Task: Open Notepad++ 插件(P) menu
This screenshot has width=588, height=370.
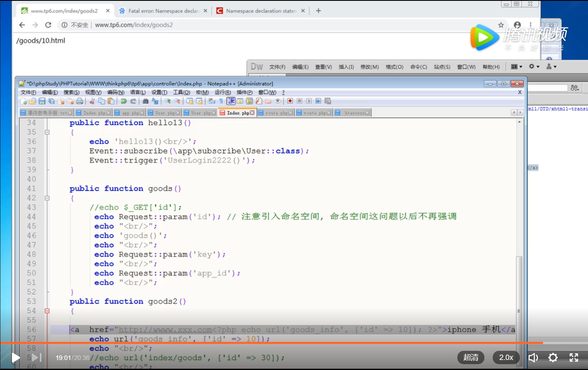Action: pyautogui.click(x=245, y=92)
